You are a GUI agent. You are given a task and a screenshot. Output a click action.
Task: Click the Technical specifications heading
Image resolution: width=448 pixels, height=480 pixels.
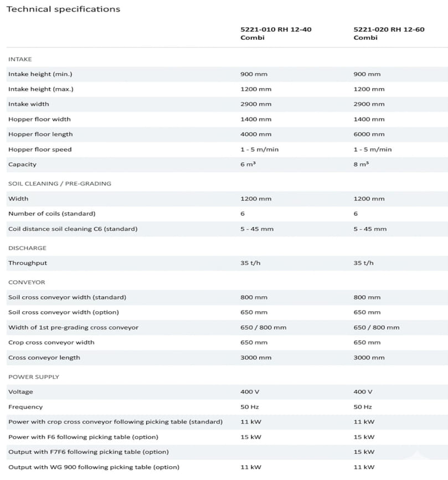tap(63, 9)
